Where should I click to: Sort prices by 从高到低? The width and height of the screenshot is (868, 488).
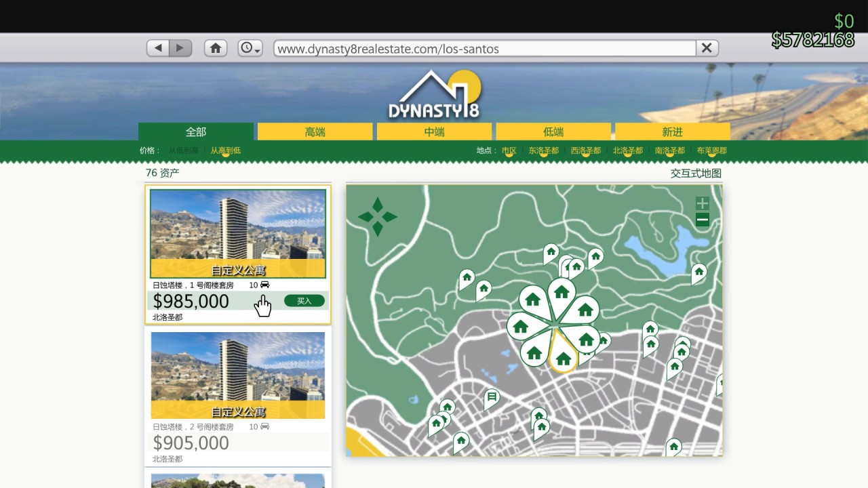pyautogui.click(x=226, y=150)
